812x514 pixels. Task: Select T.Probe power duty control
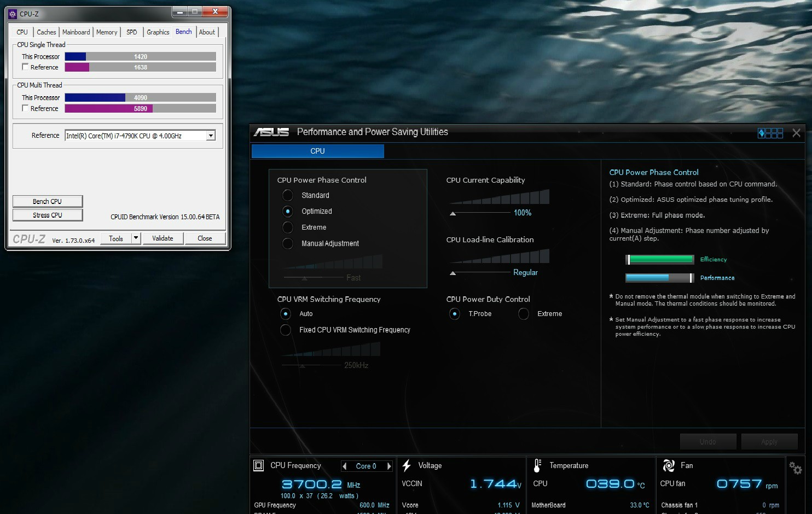click(455, 314)
